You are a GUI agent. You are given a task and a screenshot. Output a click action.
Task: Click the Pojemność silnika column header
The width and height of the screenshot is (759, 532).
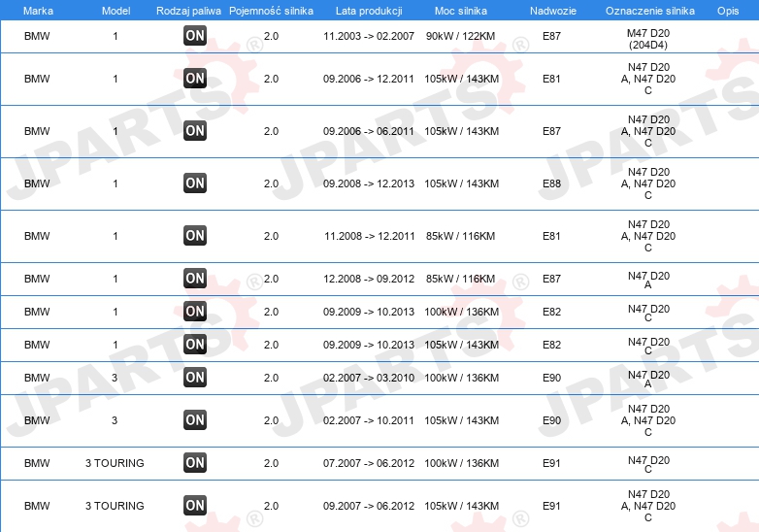click(x=271, y=11)
